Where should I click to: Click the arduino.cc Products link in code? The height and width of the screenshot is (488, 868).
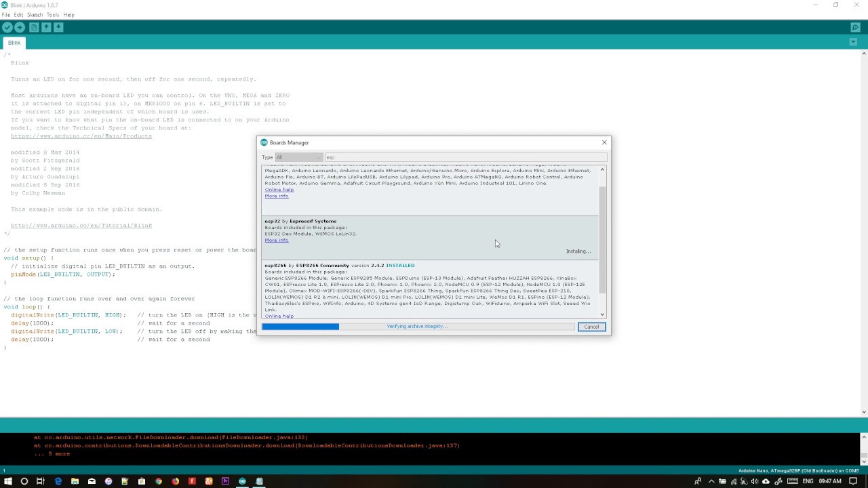[x=81, y=136]
